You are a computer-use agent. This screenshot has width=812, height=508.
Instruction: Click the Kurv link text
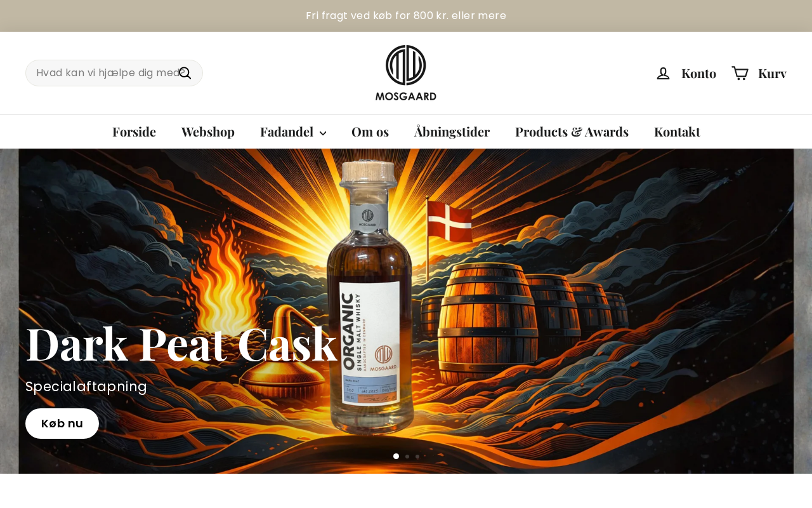772,73
